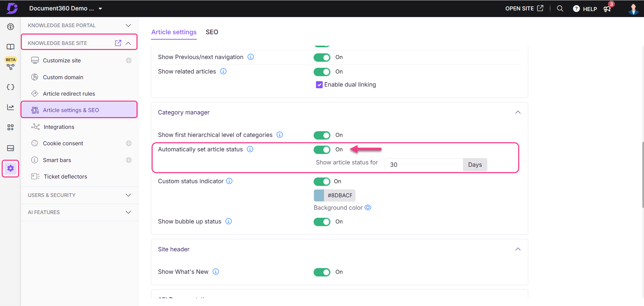Screen dimensions: 644x306
Task: Click globe icon next to Smart bars
Action: (129, 160)
